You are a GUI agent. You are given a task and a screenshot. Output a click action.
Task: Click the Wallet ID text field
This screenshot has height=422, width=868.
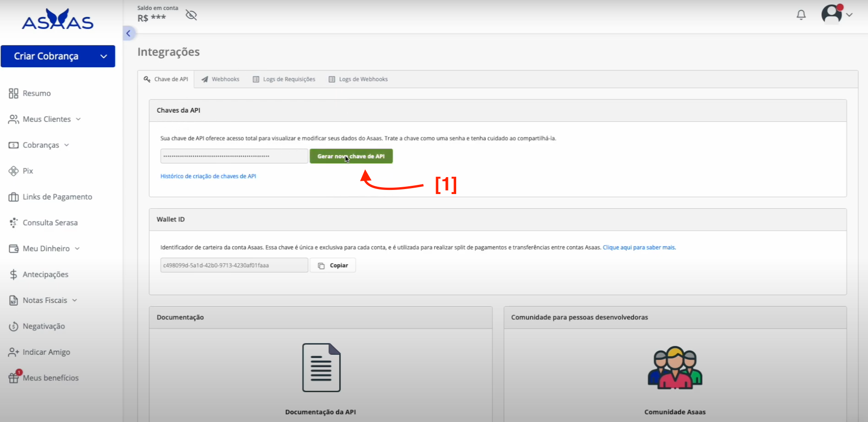(x=234, y=265)
